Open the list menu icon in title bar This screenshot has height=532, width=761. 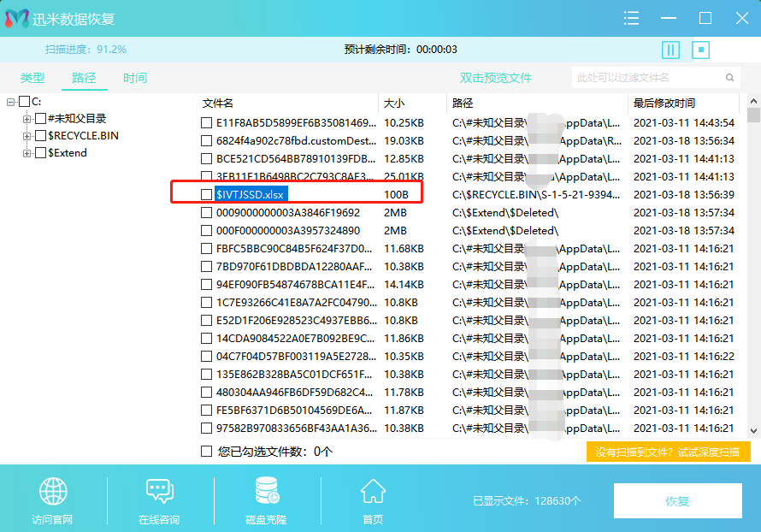[x=631, y=17]
